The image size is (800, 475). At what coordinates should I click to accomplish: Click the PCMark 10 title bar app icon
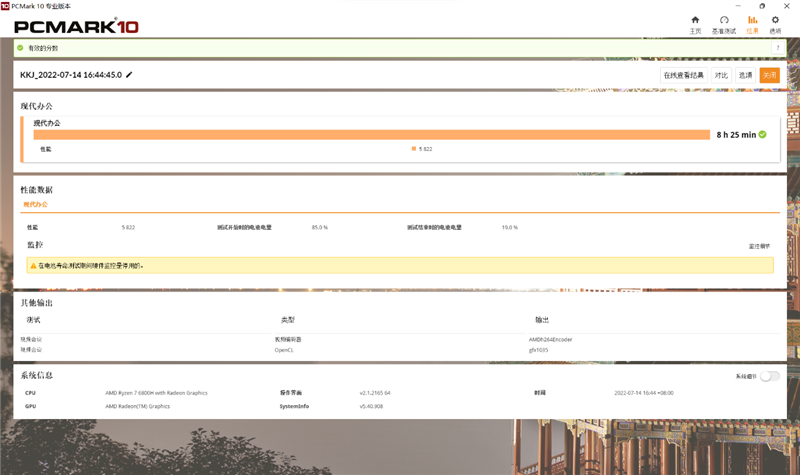[5, 6]
